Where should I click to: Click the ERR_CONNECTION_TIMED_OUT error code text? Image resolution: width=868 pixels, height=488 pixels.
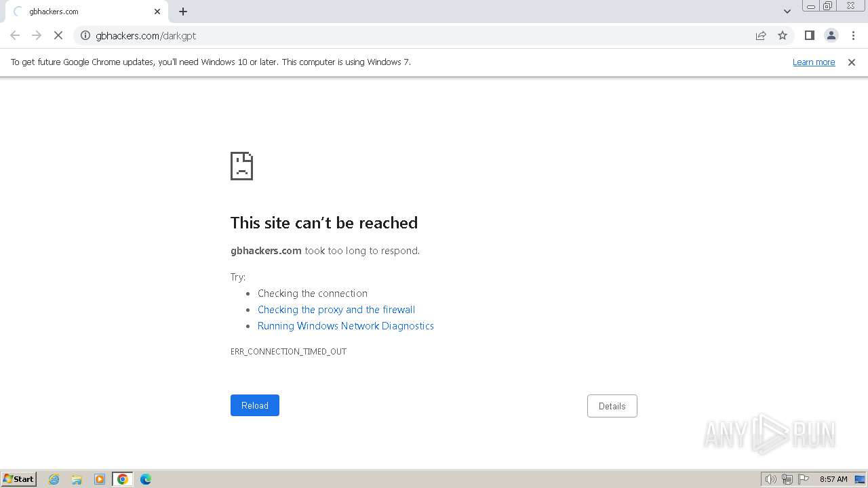point(288,352)
